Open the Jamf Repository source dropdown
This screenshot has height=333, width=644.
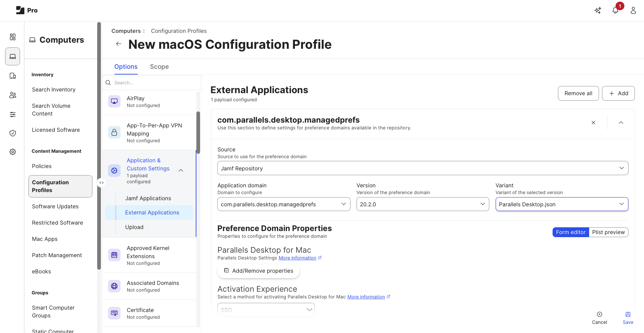422,168
